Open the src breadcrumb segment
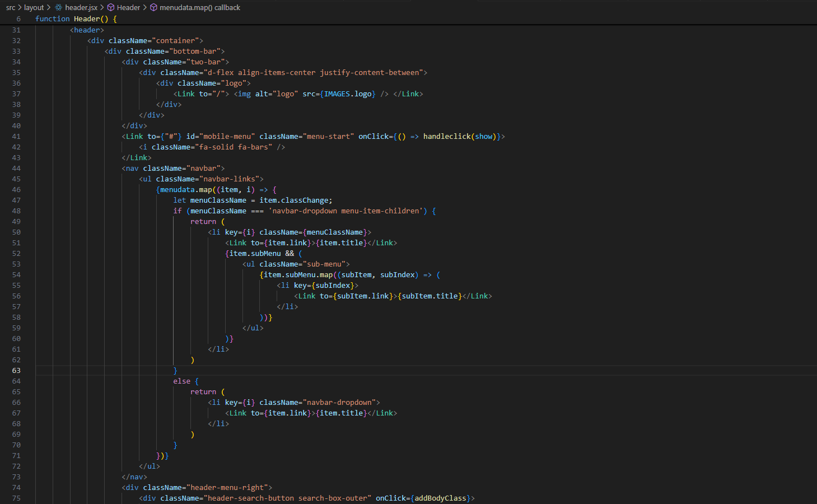This screenshot has height=504, width=817. click(11, 7)
